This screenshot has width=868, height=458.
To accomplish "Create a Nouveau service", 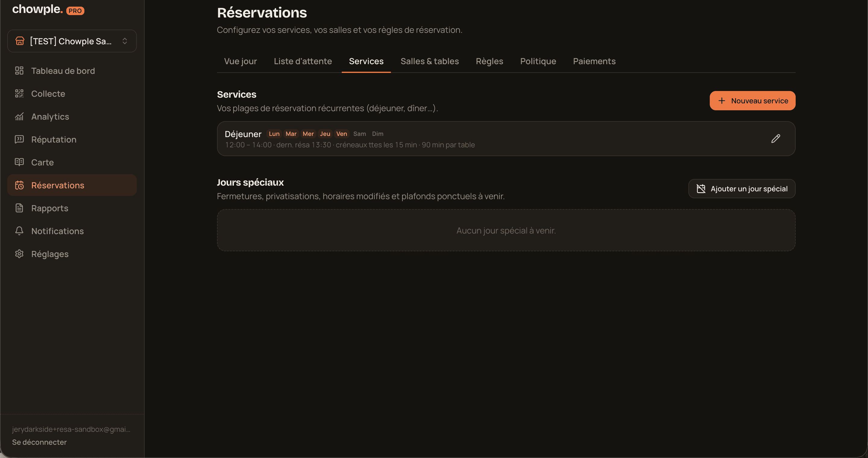I will click(x=752, y=101).
